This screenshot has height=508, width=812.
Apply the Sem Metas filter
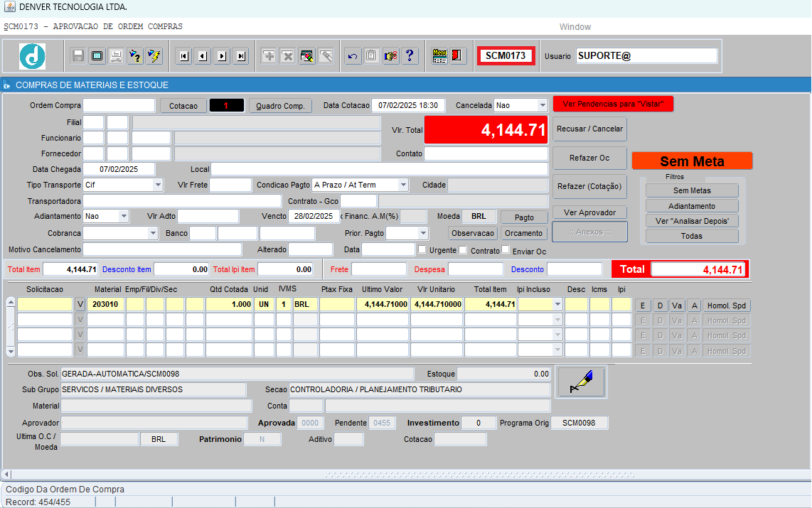tap(692, 191)
